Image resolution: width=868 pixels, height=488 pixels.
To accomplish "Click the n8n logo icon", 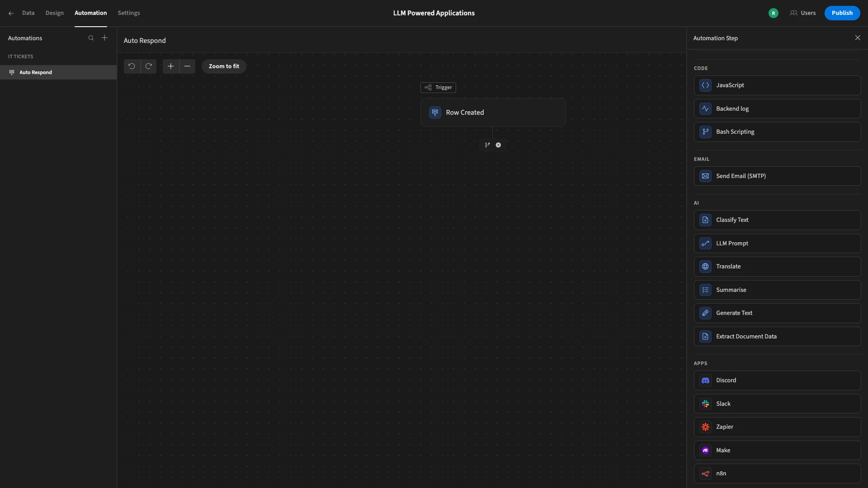I will pos(705,474).
